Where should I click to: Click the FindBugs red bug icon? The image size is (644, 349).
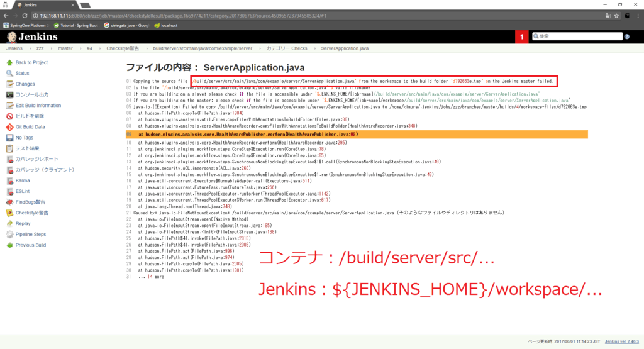pyautogui.click(x=9, y=202)
